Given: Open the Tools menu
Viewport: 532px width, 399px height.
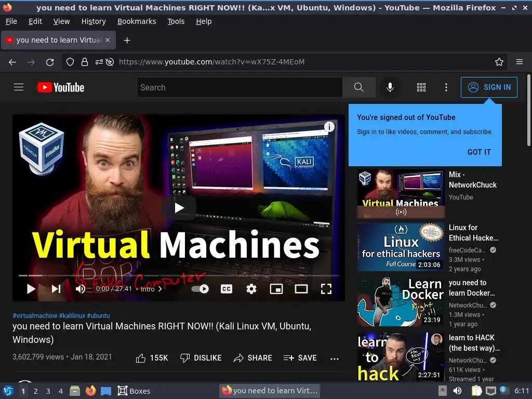Looking at the screenshot, I should tap(176, 21).
